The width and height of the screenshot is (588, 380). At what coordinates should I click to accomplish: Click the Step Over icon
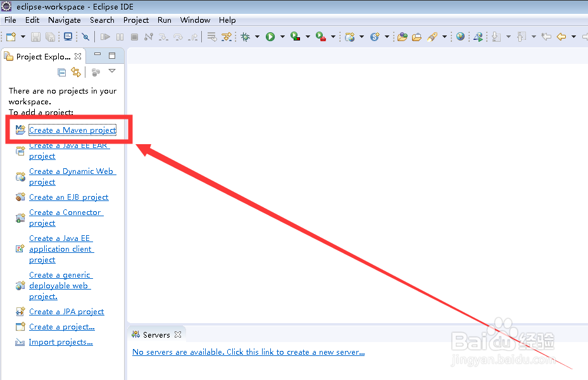(178, 37)
